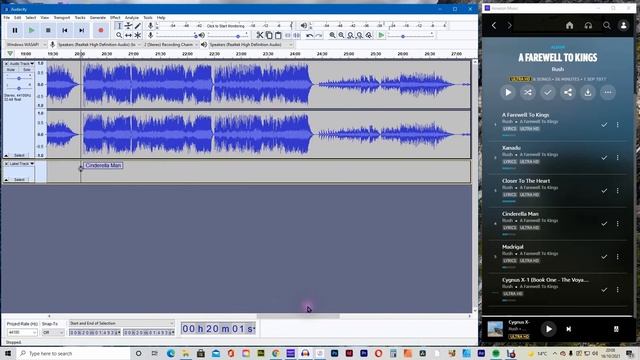The width and height of the screenshot is (640, 360).
Task: Open the recording device dropdown
Action: coord(98,44)
